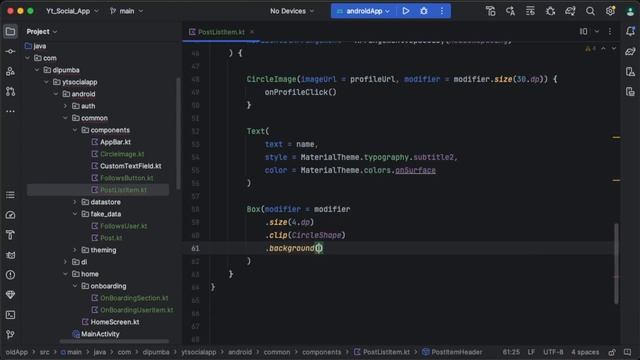This screenshot has height=360, width=640.
Task: Place cursor inside background() parentheses
Action: [319, 248]
